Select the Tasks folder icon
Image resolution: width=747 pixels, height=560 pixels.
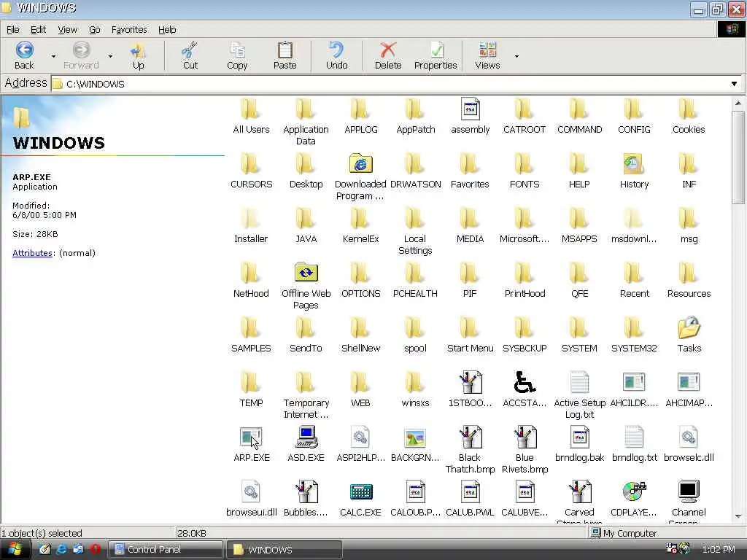click(689, 327)
